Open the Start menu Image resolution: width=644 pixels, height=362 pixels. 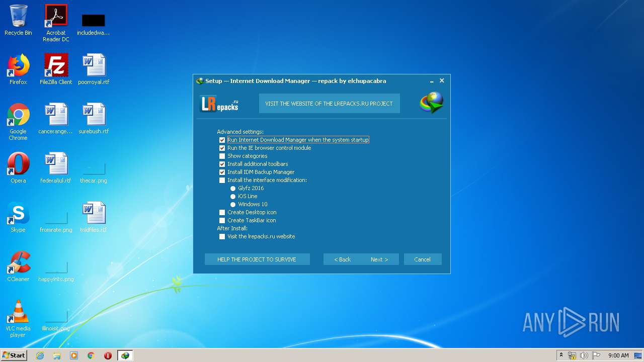point(14,355)
